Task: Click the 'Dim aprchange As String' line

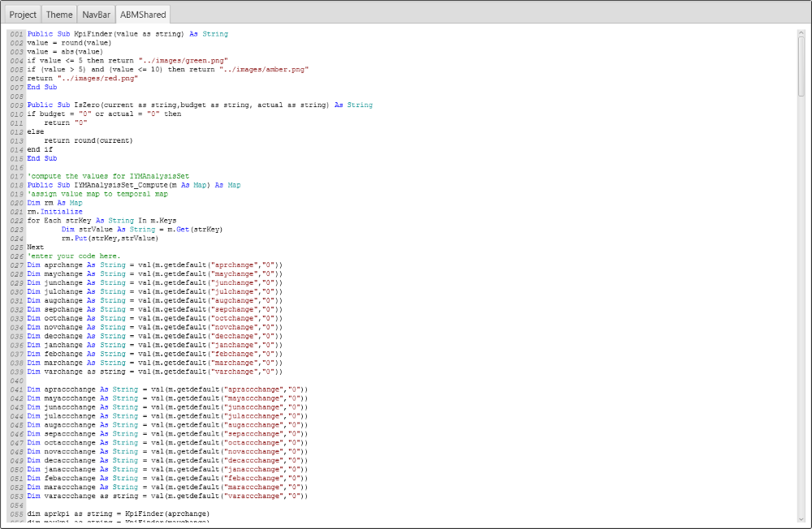Action: [x=155, y=265]
